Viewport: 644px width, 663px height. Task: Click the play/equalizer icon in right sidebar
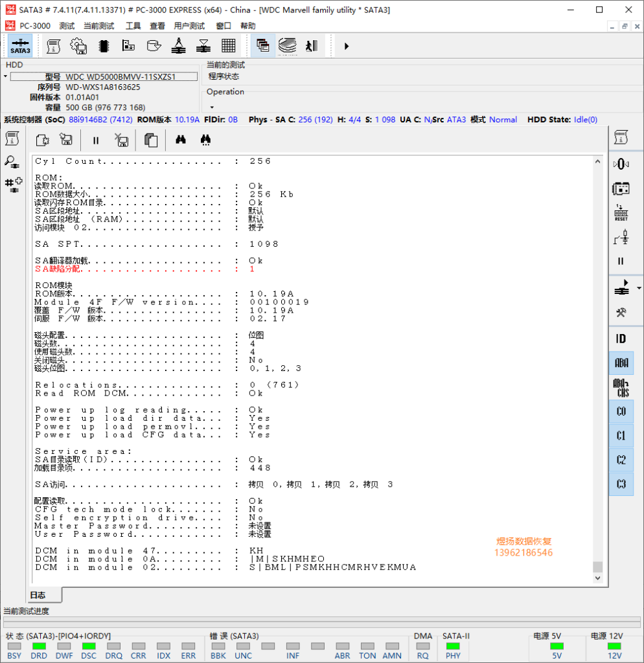621,288
